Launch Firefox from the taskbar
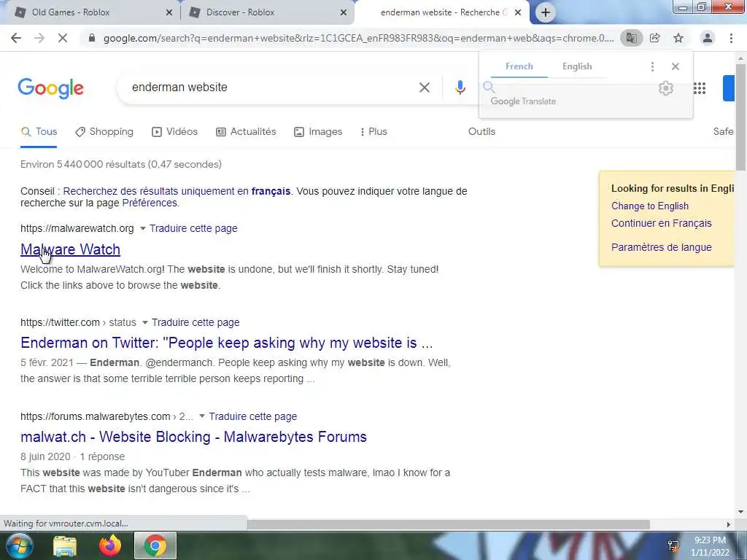Screen dimensions: 747x560 click(110, 545)
